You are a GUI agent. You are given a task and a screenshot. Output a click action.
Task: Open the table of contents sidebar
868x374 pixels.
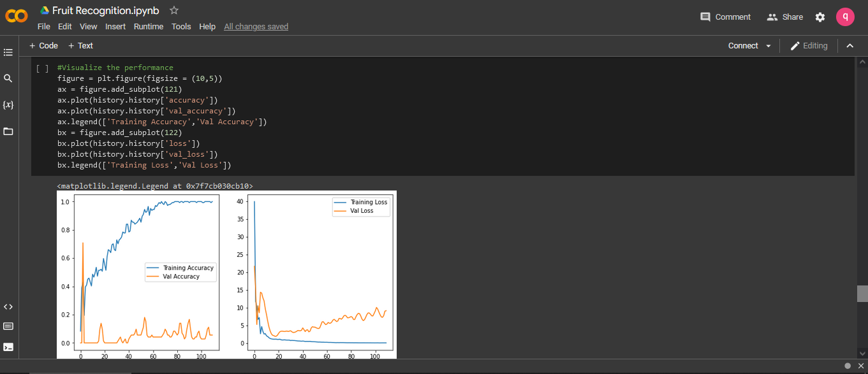(8, 52)
